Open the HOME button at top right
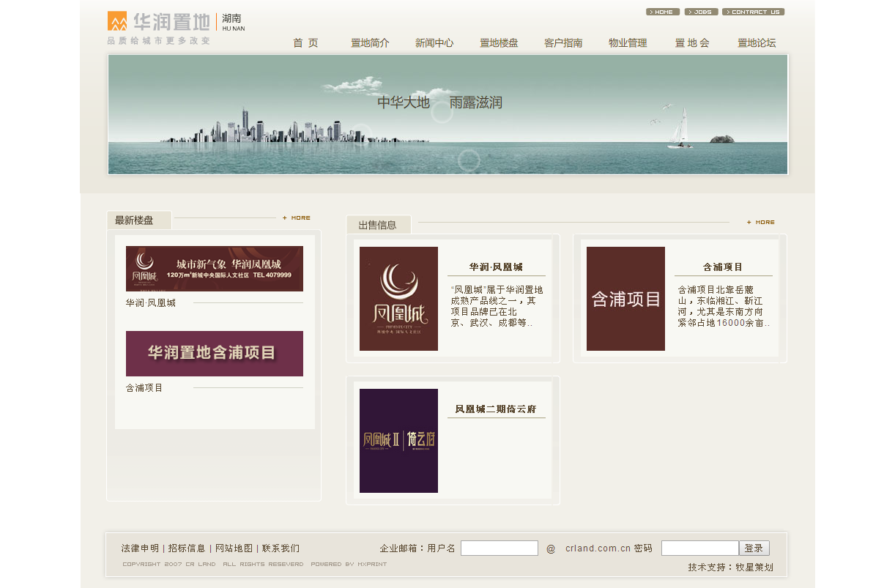 tap(662, 11)
